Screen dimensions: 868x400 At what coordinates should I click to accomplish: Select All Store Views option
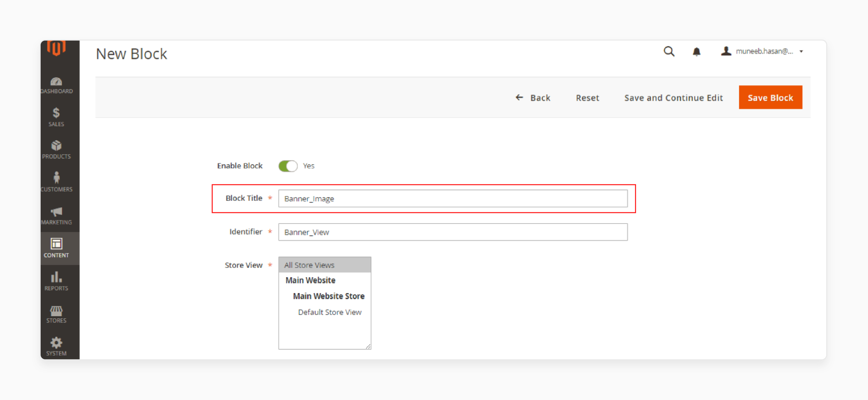[325, 265]
